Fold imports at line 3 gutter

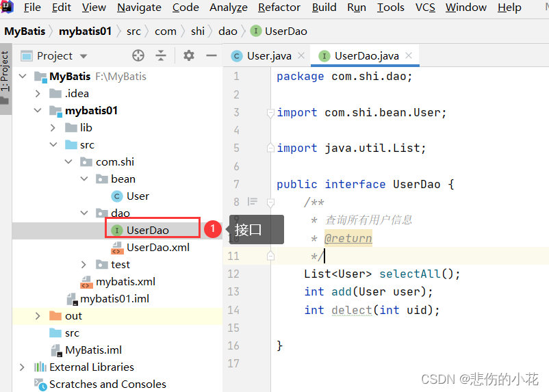pyautogui.click(x=270, y=113)
